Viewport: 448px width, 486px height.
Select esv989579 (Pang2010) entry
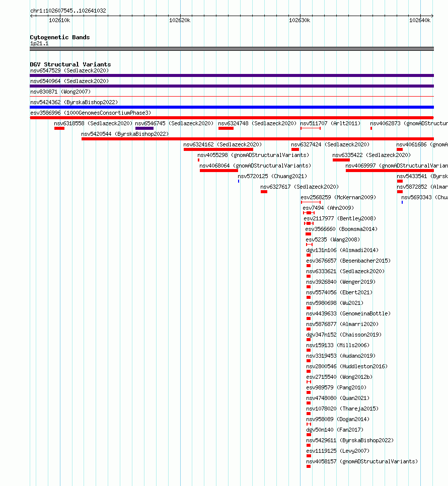(x=336, y=387)
